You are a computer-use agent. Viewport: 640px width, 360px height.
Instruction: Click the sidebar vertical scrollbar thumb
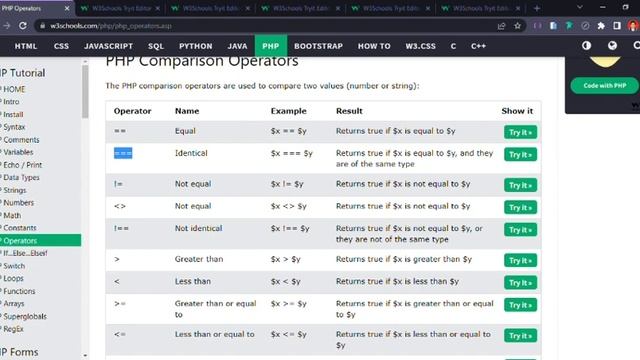tap(85, 91)
